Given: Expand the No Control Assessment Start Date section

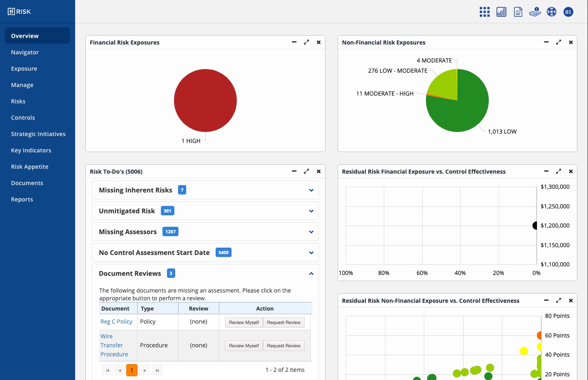Looking at the screenshot, I should coord(311,253).
